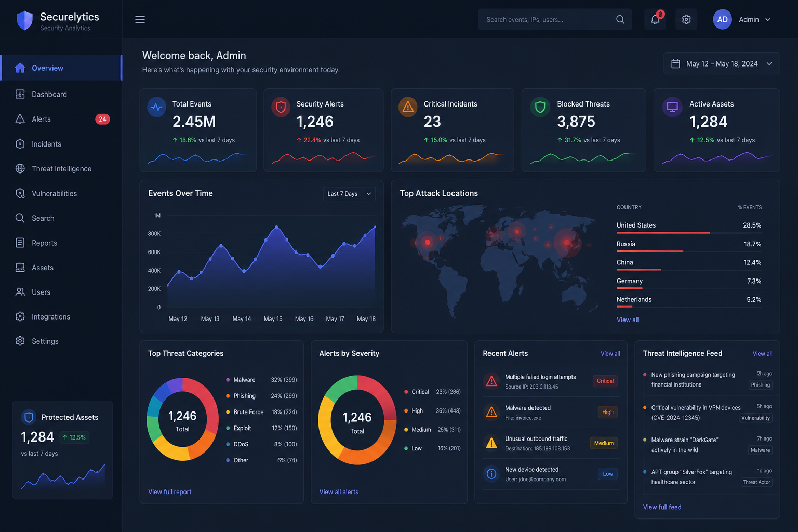Screen dimensions: 798x532
Task: Click the Overview home icon in sidebar
Action: click(20, 68)
